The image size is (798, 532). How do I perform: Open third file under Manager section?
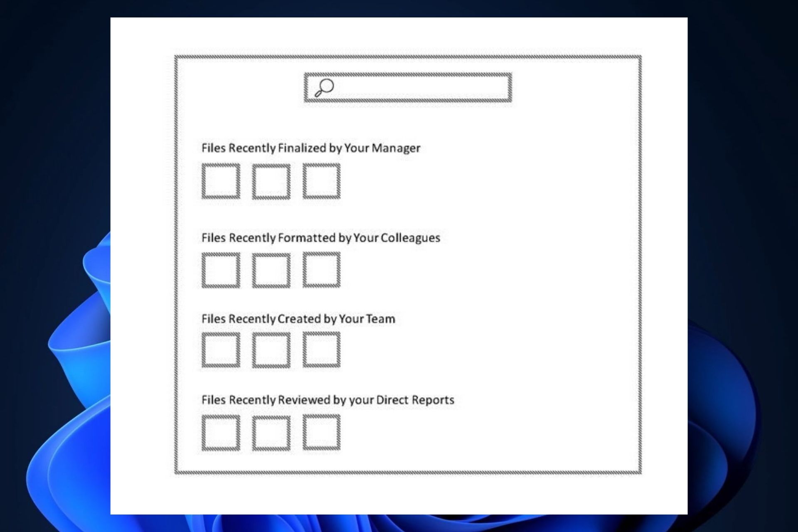pos(321,182)
